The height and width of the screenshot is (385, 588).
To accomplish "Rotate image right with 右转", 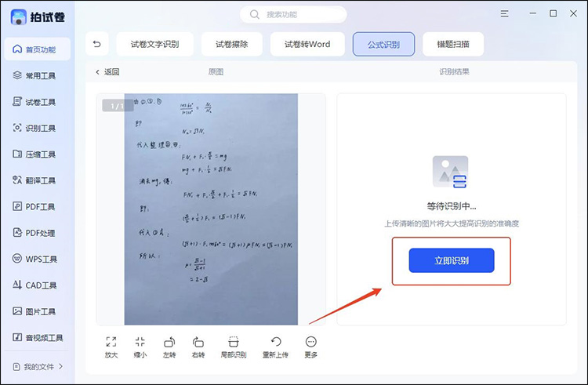I will 198,347.
